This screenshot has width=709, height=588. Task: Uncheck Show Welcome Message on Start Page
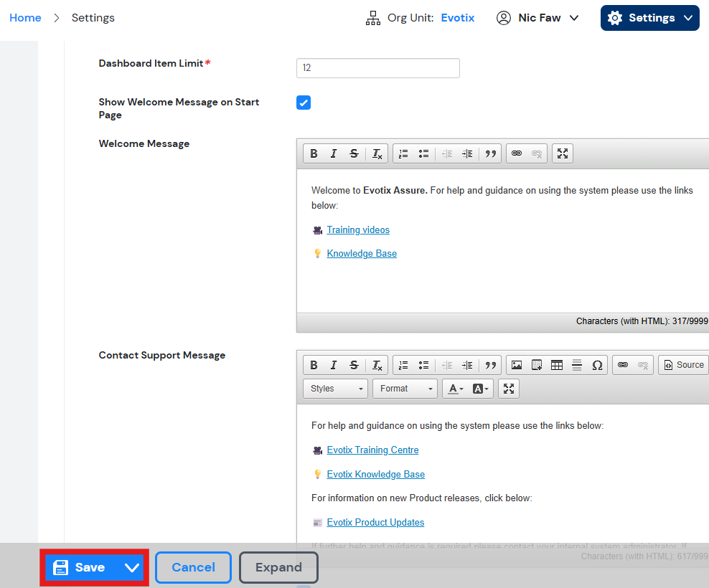(304, 103)
